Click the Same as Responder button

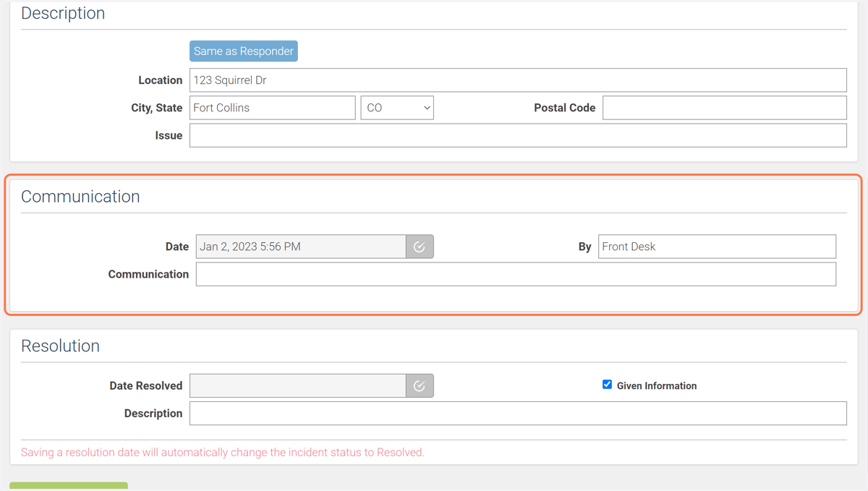point(244,51)
